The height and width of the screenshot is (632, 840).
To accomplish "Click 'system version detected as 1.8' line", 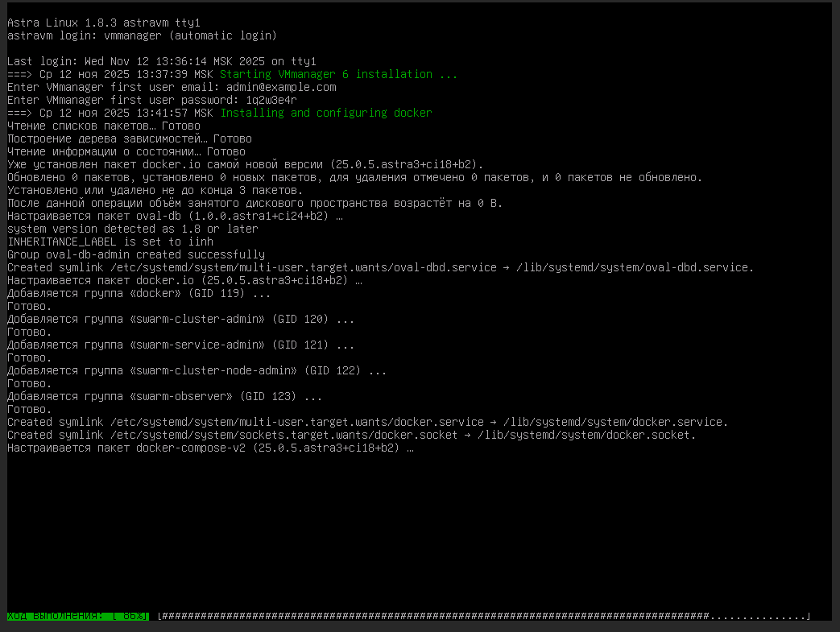I will click(132, 229).
